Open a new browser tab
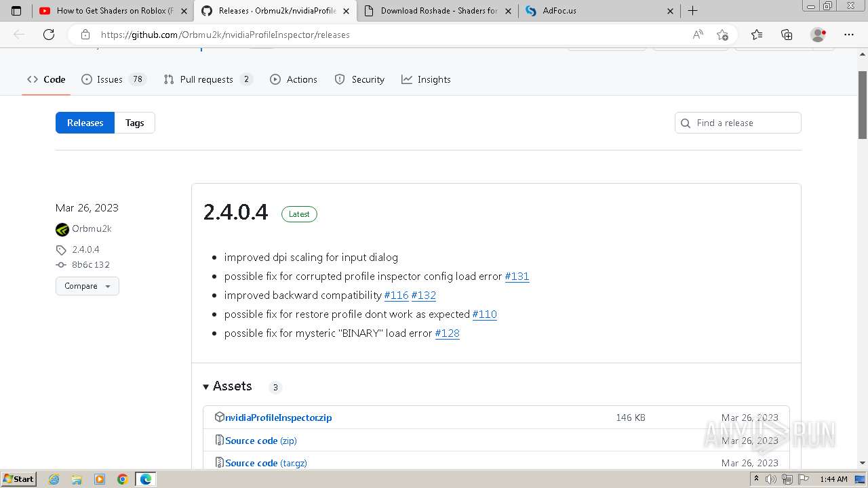This screenshot has width=868, height=488. 692,11
